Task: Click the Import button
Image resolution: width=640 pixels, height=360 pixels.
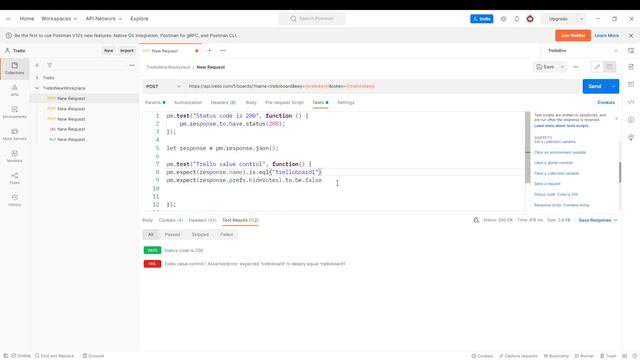Action: (x=127, y=51)
